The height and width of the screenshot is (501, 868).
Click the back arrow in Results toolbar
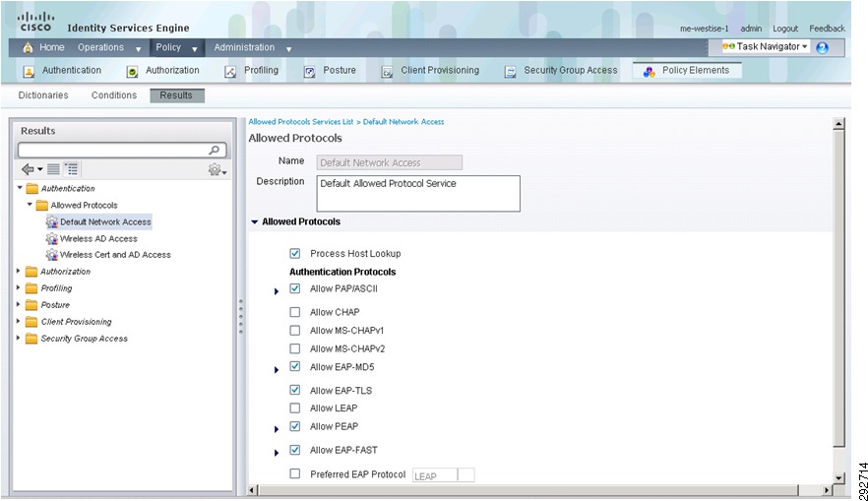point(28,169)
